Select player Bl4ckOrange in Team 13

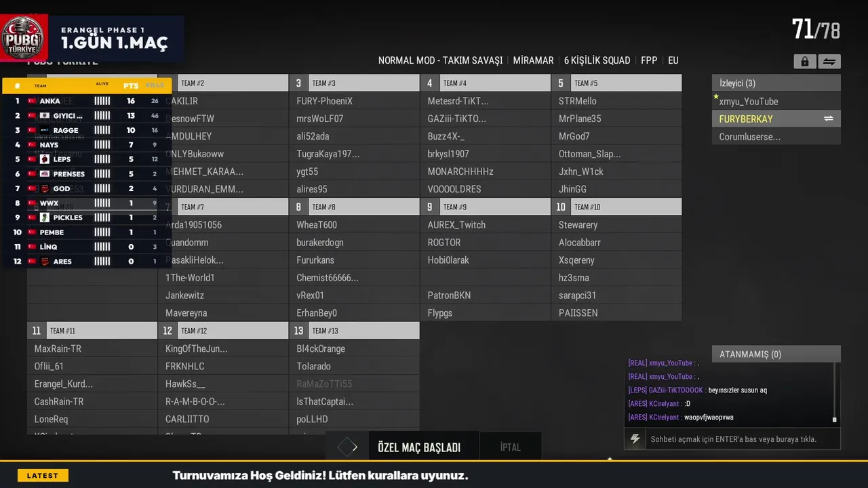355,348
